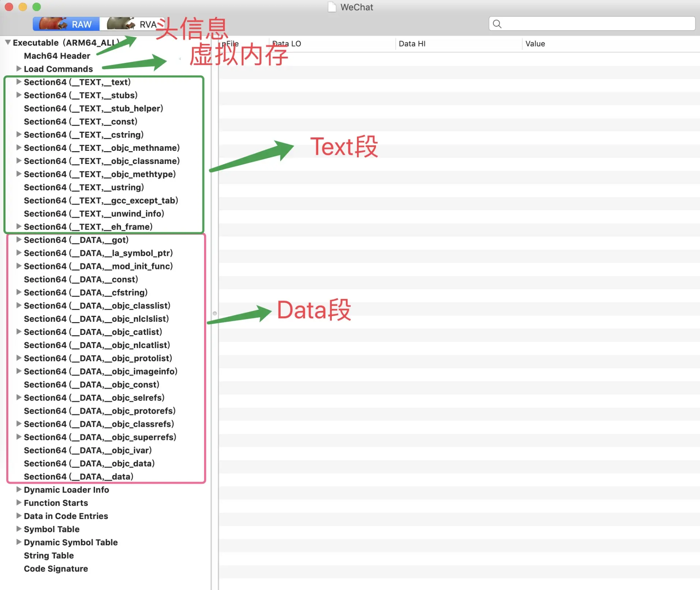700x590 pixels.
Task: Expand Section64 (__TEXT,__cstring)
Action: point(19,134)
